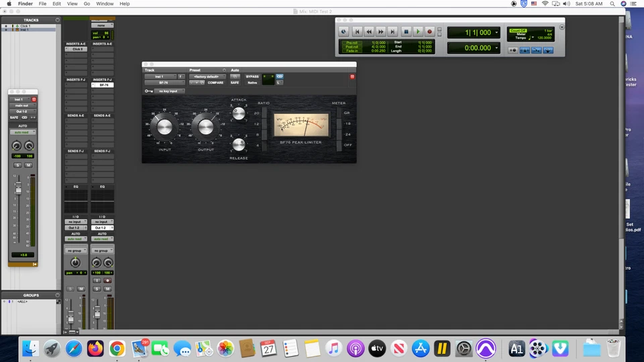
Task: Open Firefox from the dock
Action: pos(95,349)
